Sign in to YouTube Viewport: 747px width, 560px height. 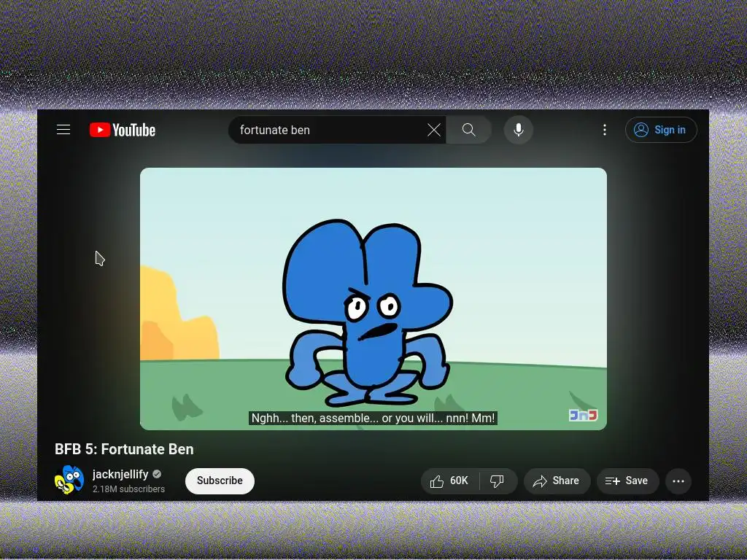661,130
